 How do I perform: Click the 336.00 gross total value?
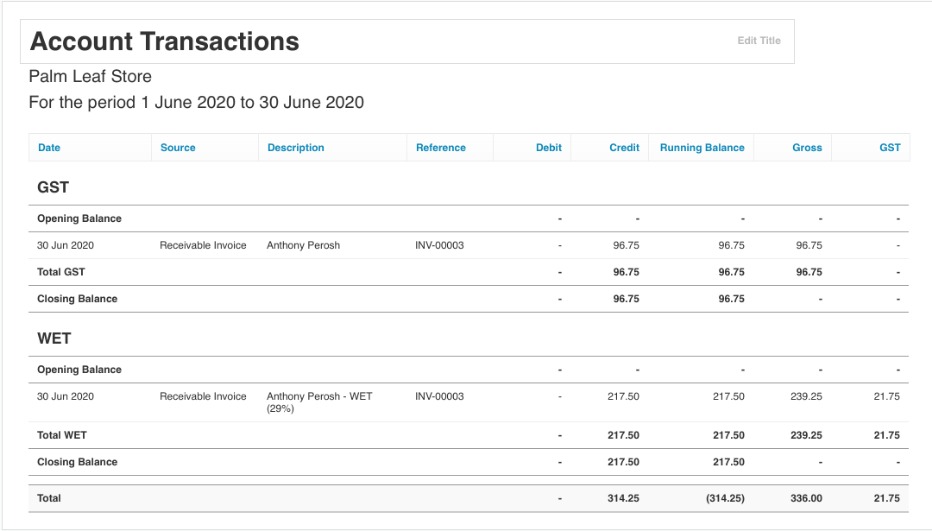[x=806, y=498]
